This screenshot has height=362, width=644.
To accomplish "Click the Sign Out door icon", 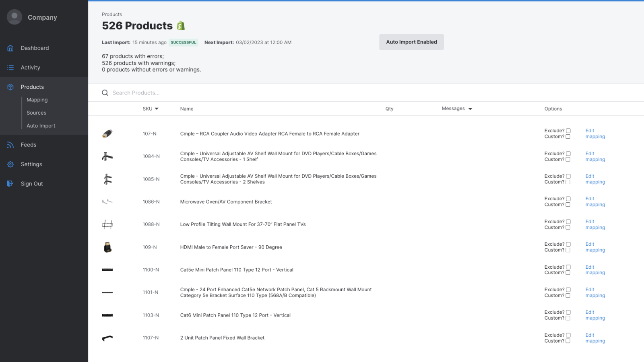I will point(10,184).
